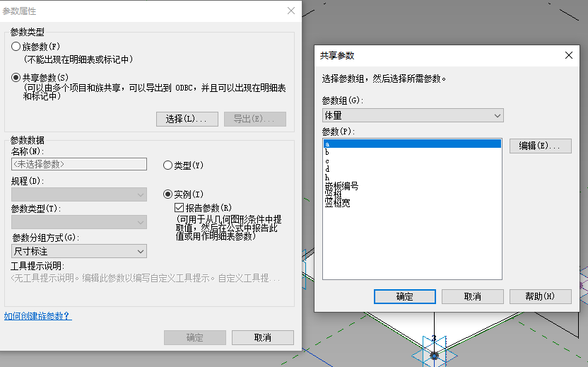This screenshot has height=367, width=588.
Task: Select the 族参数(F) radio button
Action: (x=16, y=47)
